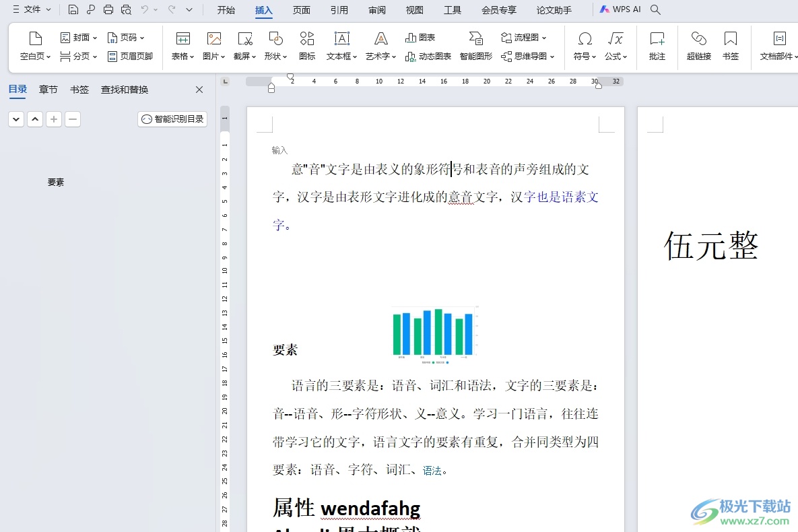Open the 论文助手 tab
This screenshot has width=798, height=532.
[x=554, y=10]
